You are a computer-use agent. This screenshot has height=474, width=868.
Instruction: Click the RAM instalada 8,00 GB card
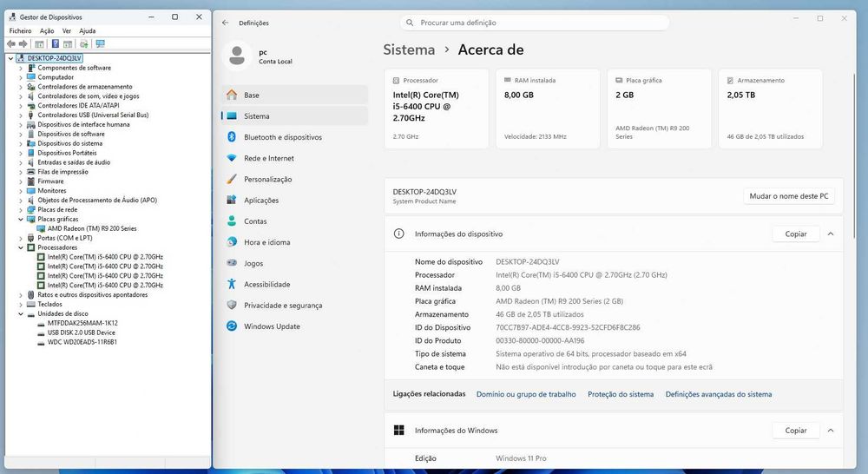(x=548, y=109)
